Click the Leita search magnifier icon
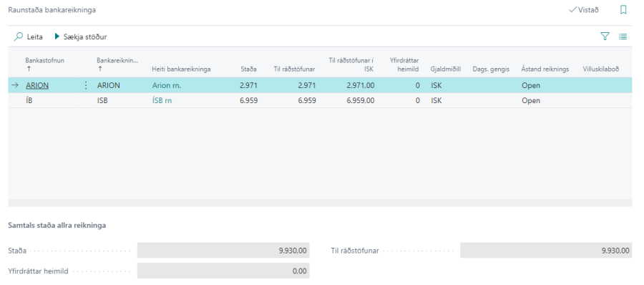This screenshot has width=644, height=285. click(18, 37)
